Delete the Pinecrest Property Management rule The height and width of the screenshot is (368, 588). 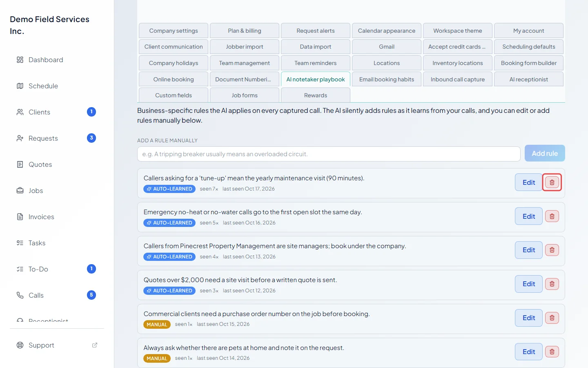tap(552, 250)
